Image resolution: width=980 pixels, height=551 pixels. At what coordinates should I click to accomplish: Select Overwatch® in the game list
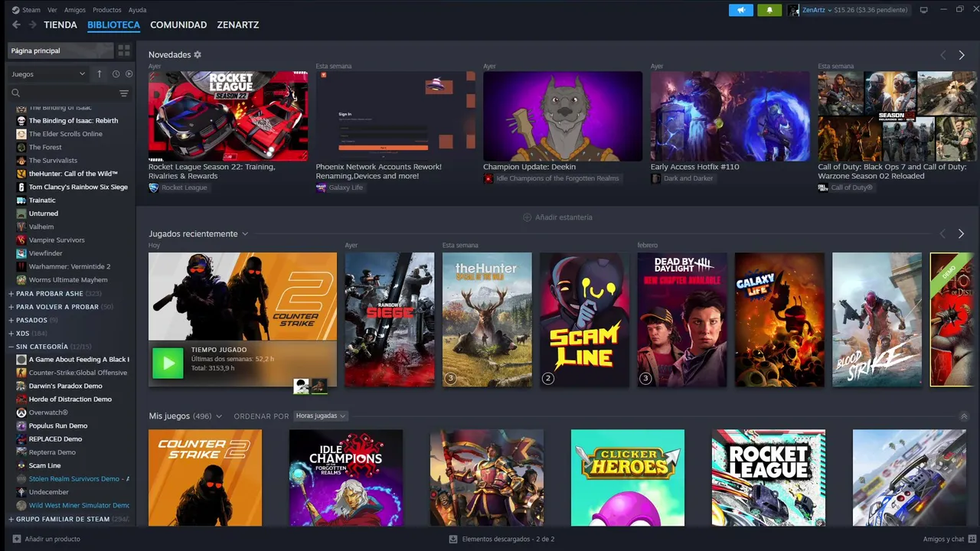pos(48,412)
